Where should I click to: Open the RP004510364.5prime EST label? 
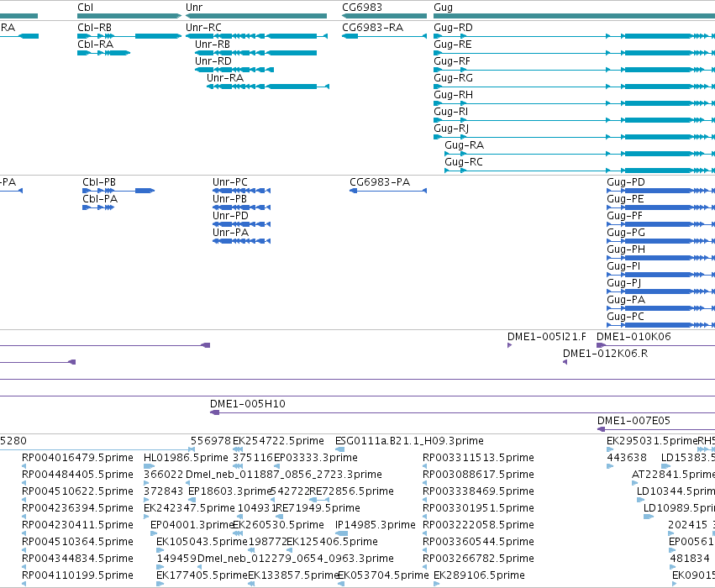click(77, 542)
